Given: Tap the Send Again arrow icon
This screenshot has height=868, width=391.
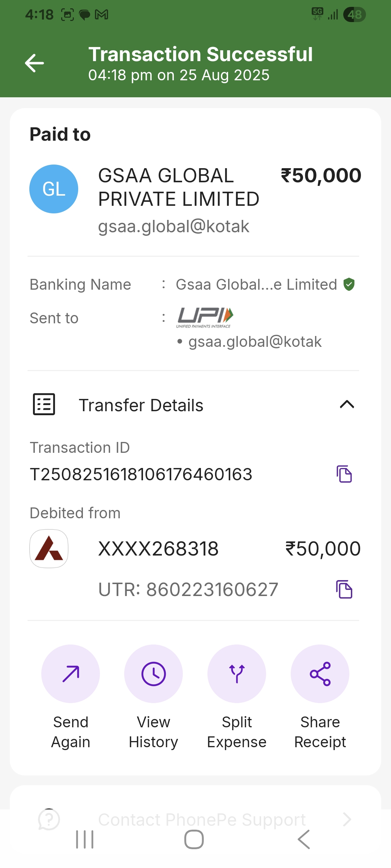Looking at the screenshot, I should [71, 674].
